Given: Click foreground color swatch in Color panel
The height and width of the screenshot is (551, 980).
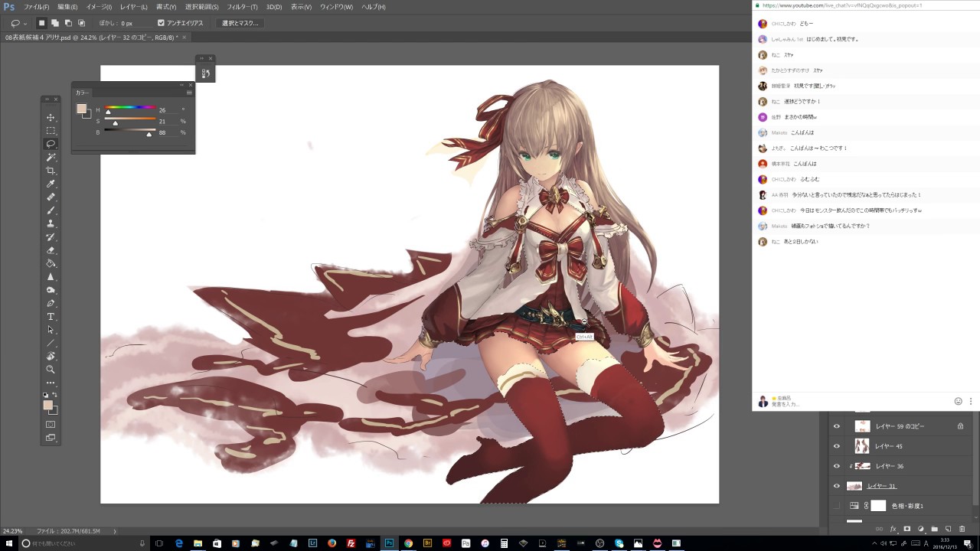Looking at the screenshot, I should [81, 109].
